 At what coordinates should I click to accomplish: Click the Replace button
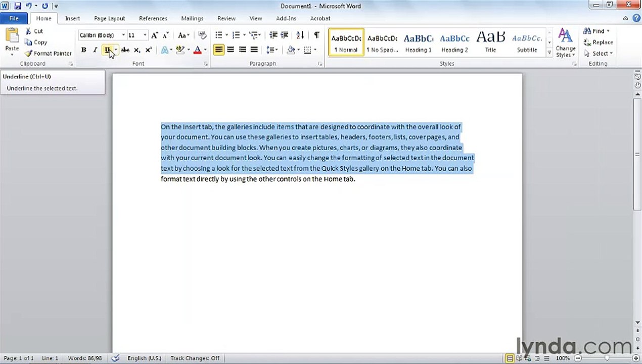598,42
